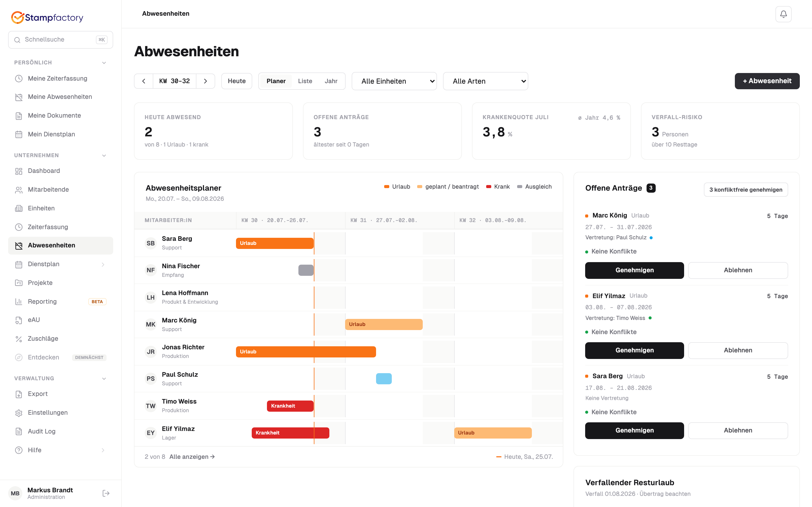This screenshot has height=507, width=812.
Task: Focus the Schnellsuche search field
Action: [x=60, y=40]
